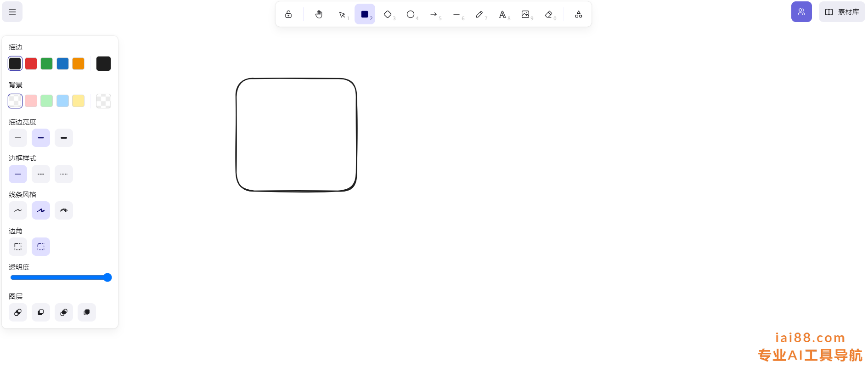
Task: Open the 素材库 library
Action: (842, 12)
